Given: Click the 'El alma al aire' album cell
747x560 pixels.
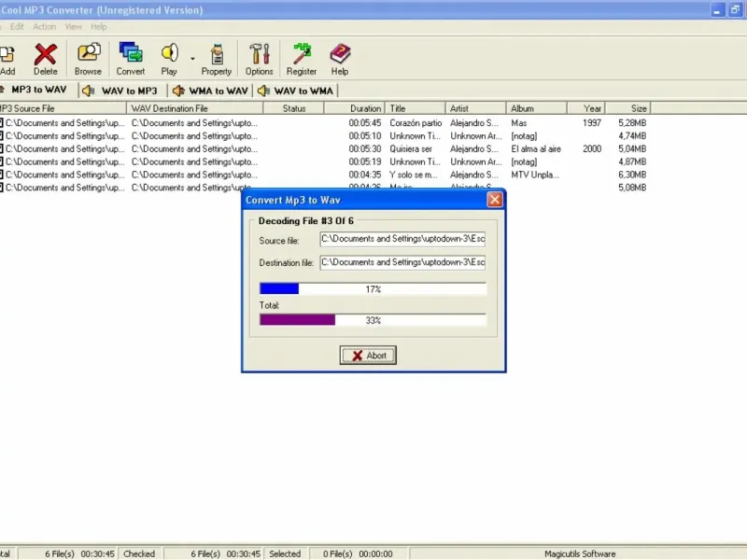Looking at the screenshot, I should tap(536, 148).
